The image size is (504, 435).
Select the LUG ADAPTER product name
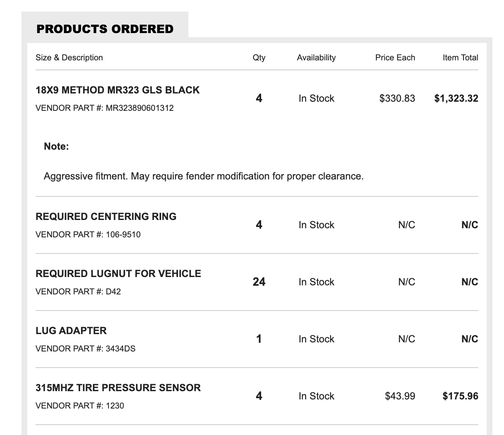[x=71, y=331]
